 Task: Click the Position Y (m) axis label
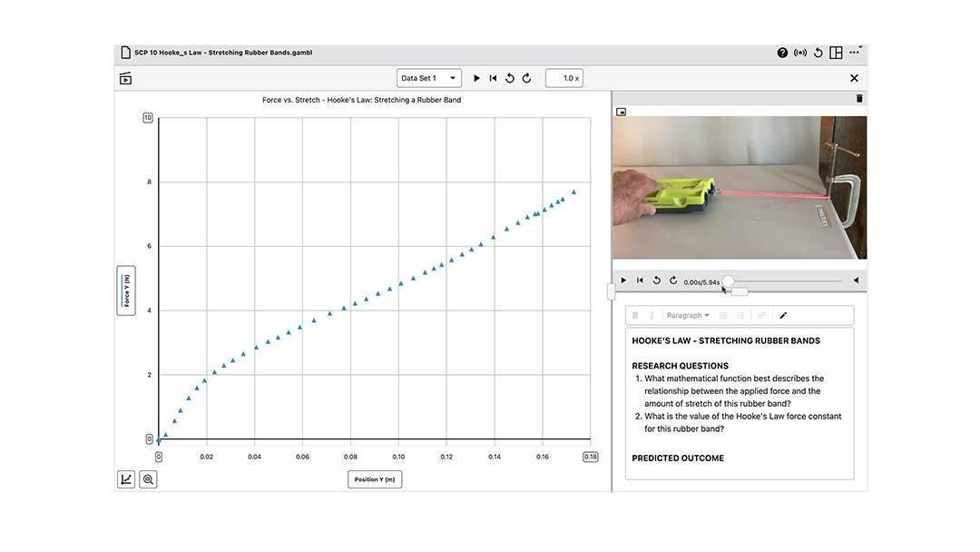pyautogui.click(x=375, y=479)
